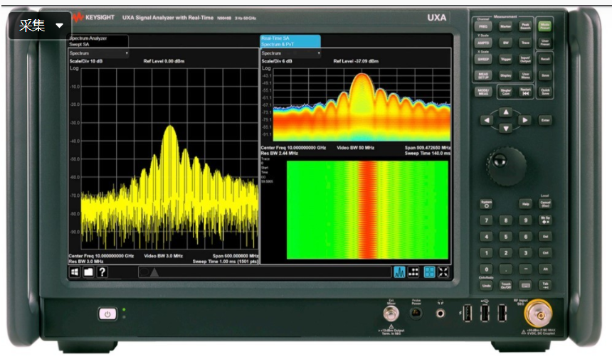Viewport: 612px width, 364px height.
Task: Click the Del key
Action: tap(545, 237)
